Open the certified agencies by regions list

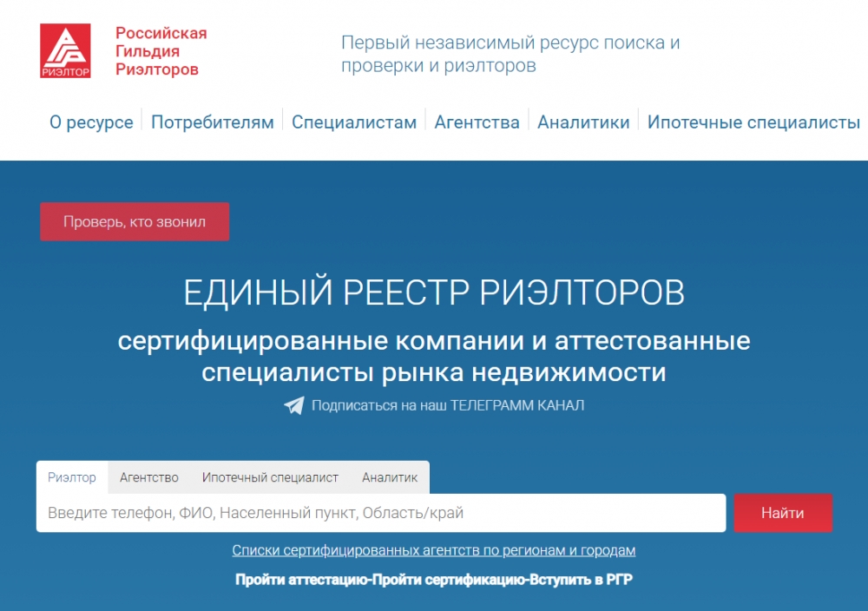[x=434, y=549]
